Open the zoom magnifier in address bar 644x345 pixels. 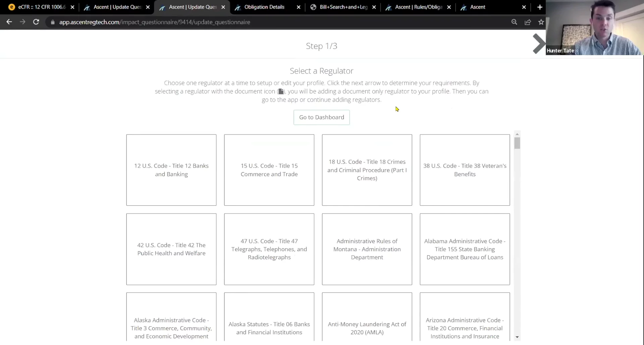point(514,22)
